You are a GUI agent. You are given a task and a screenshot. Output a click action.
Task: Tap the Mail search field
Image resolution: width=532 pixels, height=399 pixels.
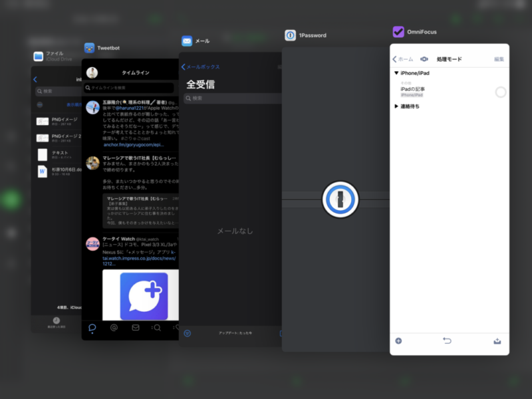233,98
